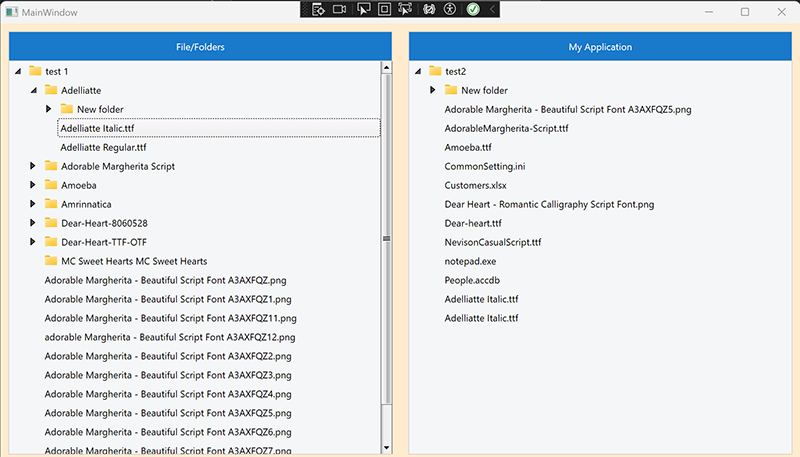Collapse the debug toolbar with chevron
The image size is (800, 457).
pos(492,9)
